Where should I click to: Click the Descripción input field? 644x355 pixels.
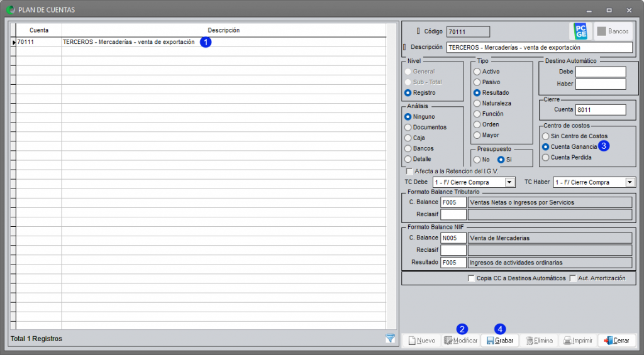pos(539,47)
